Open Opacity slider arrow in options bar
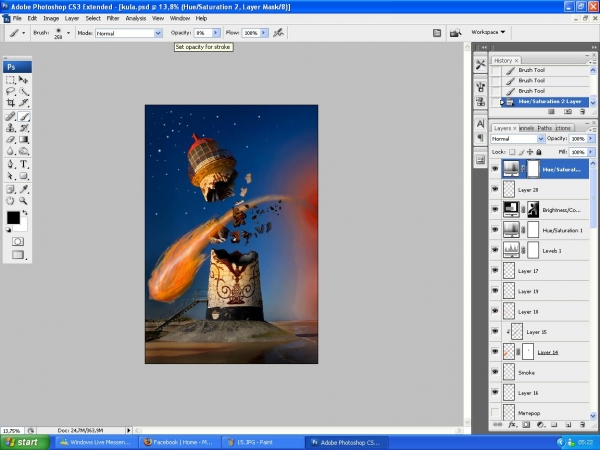Viewport: 600px width, 450px height. click(216, 33)
